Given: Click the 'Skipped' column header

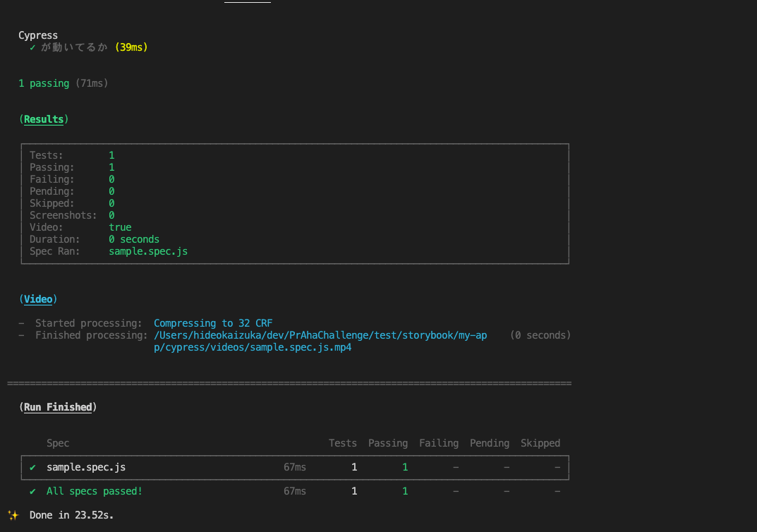Looking at the screenshot, I should [x=540, y=443].
